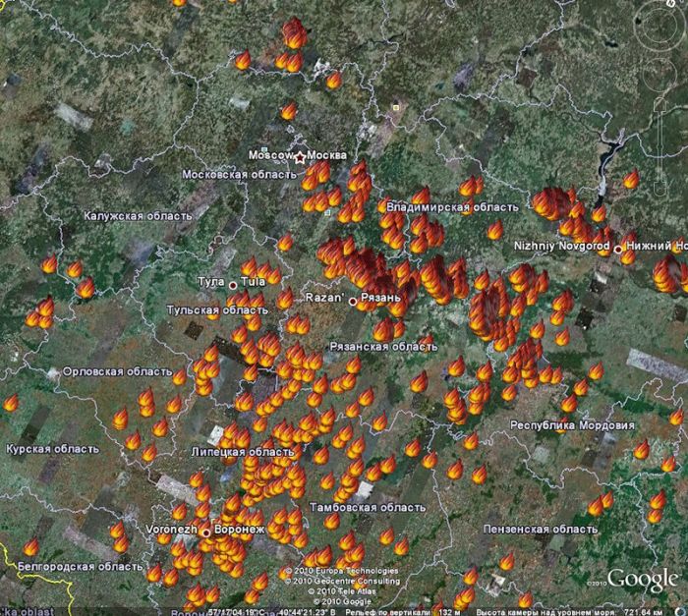Click the Курская область region label
The image size is (688, 616).
[x=52, y=448]
